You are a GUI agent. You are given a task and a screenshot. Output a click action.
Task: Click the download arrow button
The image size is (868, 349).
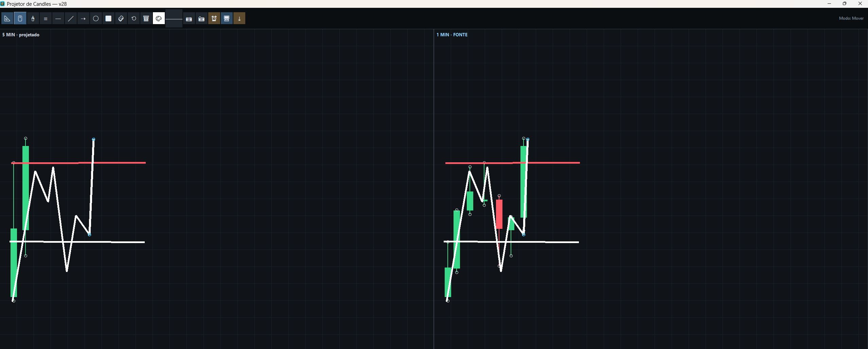point(239,19)
